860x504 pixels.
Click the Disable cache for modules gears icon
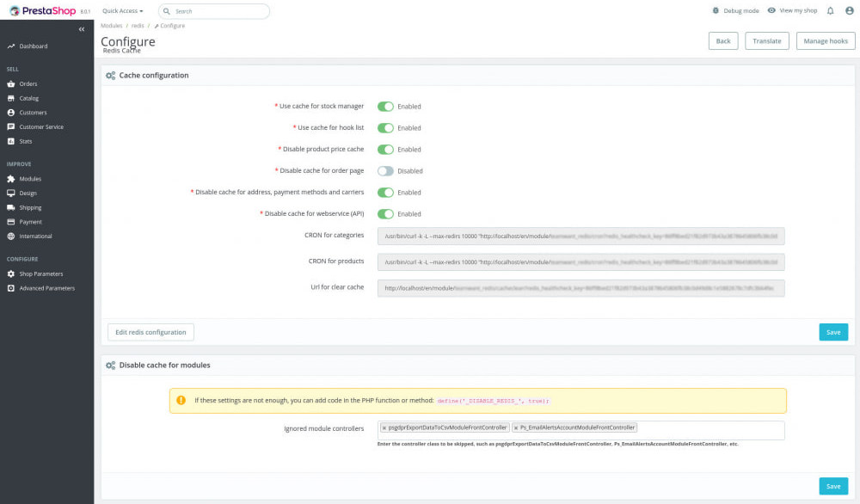pos(111,366)
